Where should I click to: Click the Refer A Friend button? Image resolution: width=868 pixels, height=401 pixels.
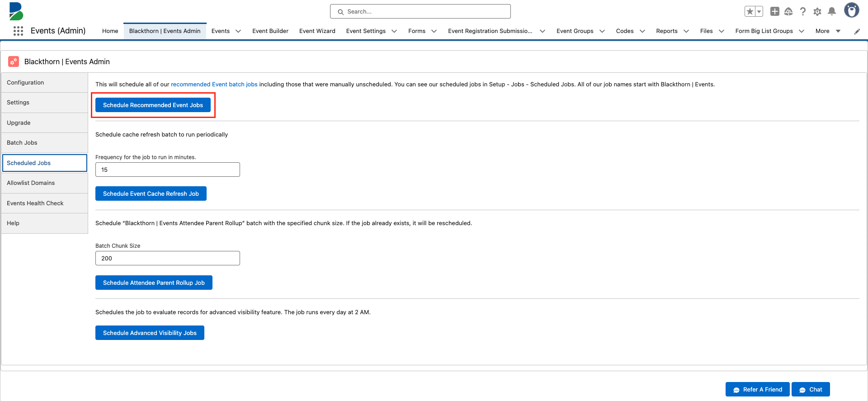click(758, 389)
